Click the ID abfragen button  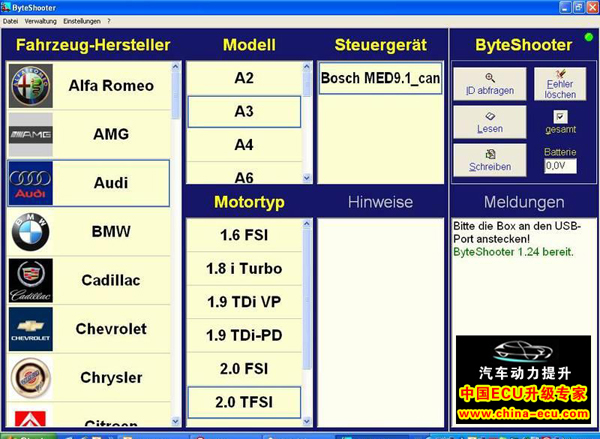(490, 84)
